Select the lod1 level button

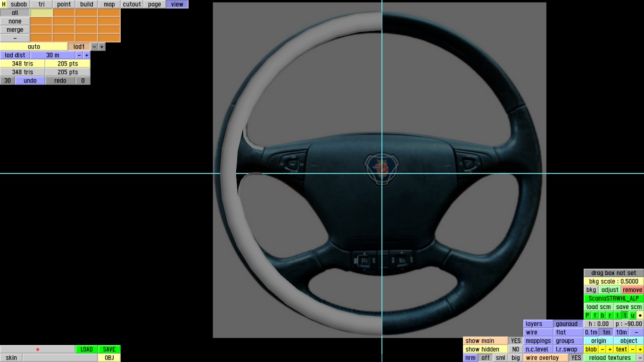point(79,47)
